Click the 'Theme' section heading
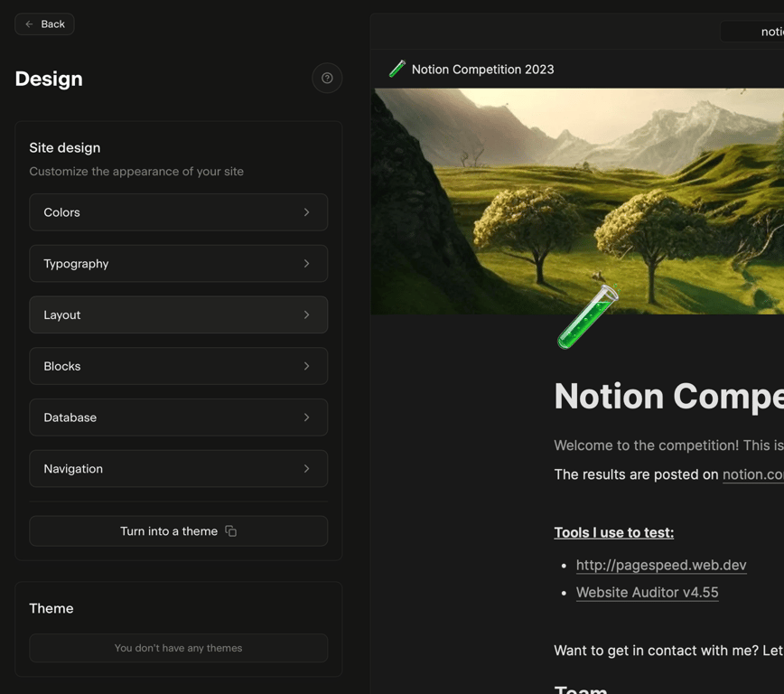This screenshot has height=694, width=784. coord(51,608)
